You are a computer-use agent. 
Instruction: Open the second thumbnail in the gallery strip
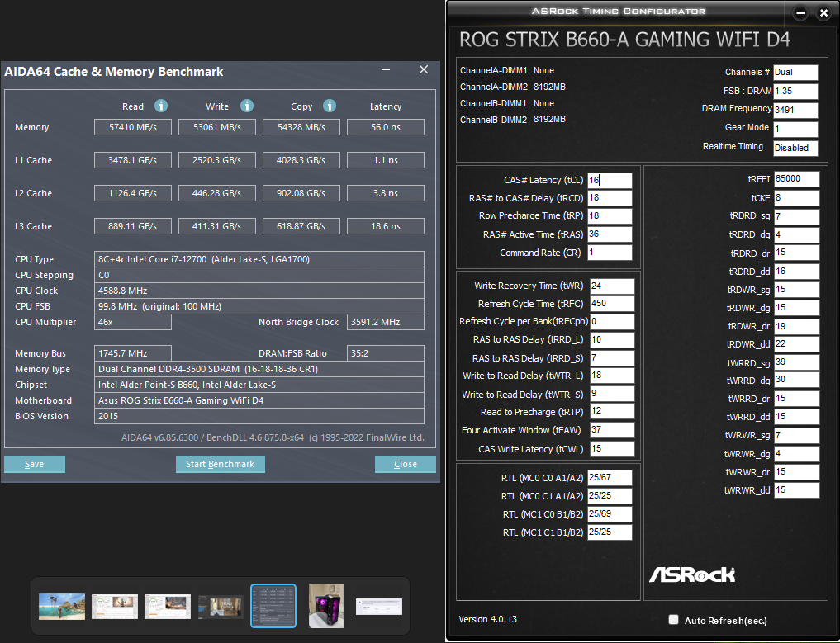pyautogui.click(x=115, y=606)
